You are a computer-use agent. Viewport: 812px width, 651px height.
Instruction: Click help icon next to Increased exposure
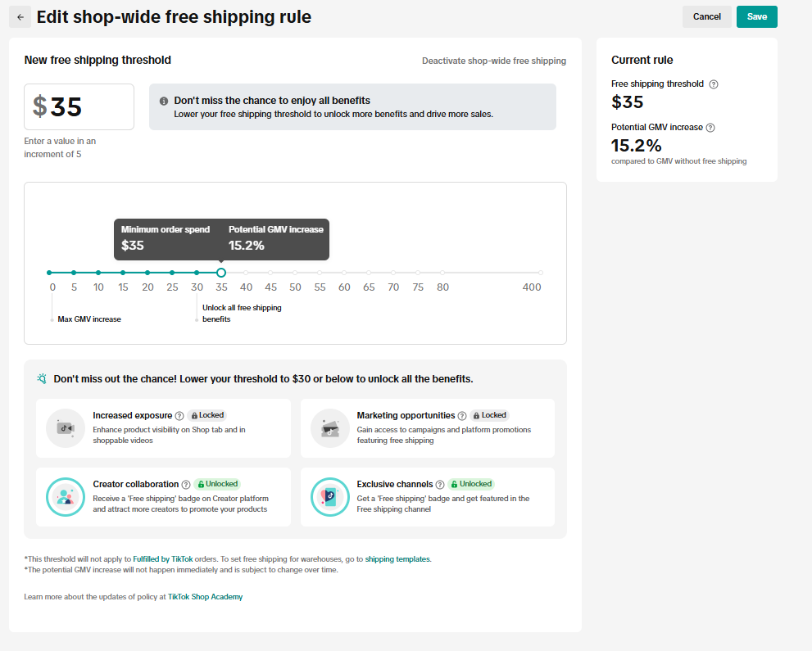tap(179, 416)
